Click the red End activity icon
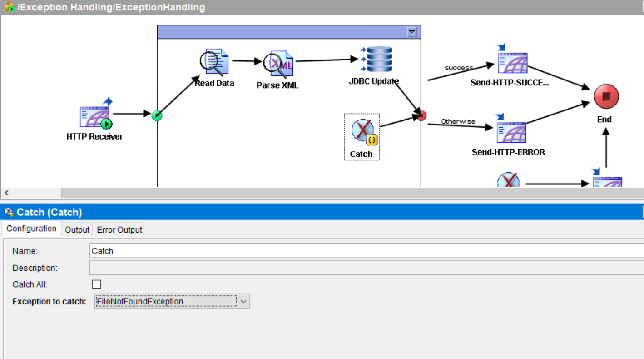644x359 pixels. tap(606, 95)
